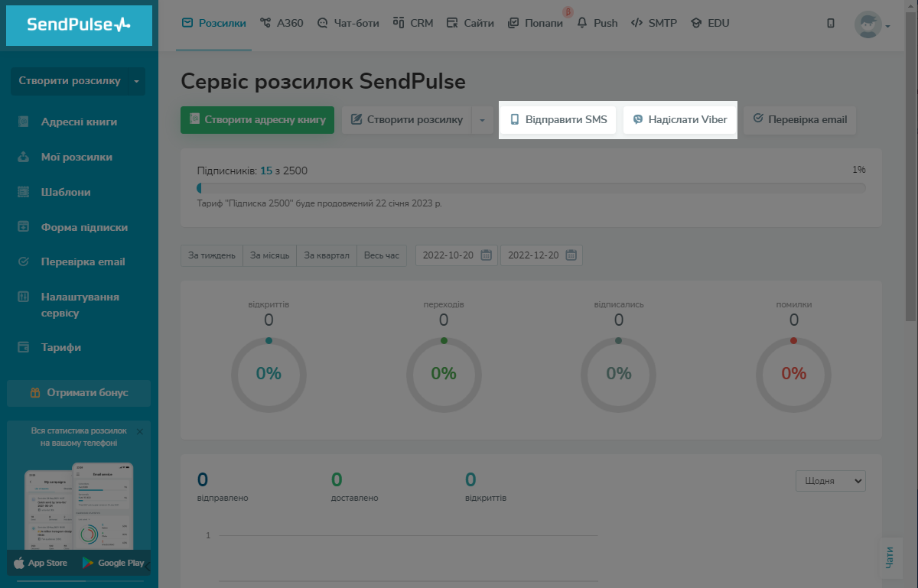Screen dimensions: 918x588
Task: Open Форма підписки in sidebar
Action: click(84, 227)
